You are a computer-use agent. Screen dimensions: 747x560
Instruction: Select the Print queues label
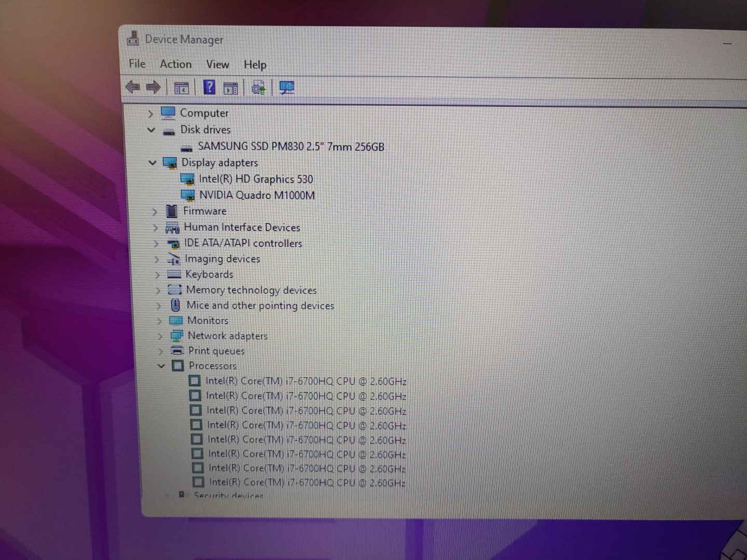[x=216, y=351]
